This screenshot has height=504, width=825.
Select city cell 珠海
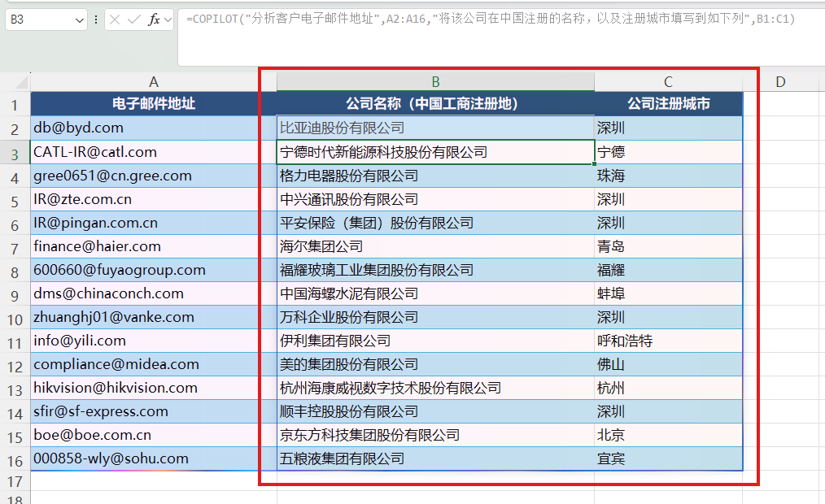coord(668,176)
